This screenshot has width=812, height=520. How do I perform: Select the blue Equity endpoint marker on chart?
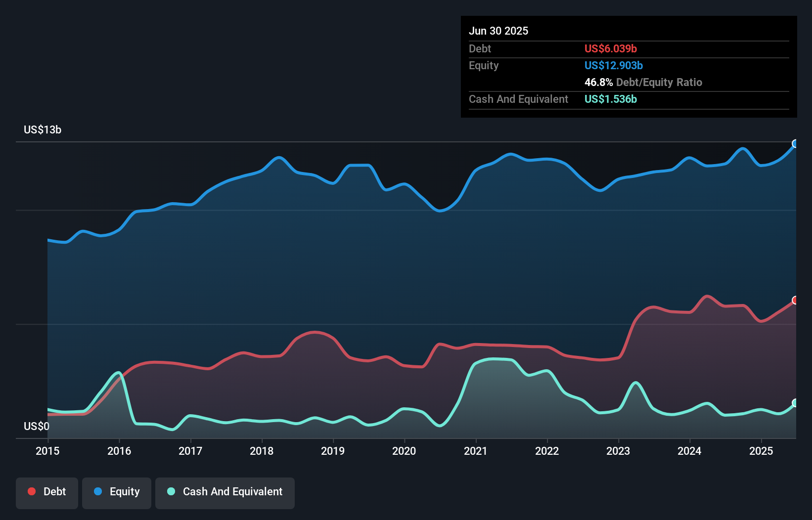(x=796, y=144)
